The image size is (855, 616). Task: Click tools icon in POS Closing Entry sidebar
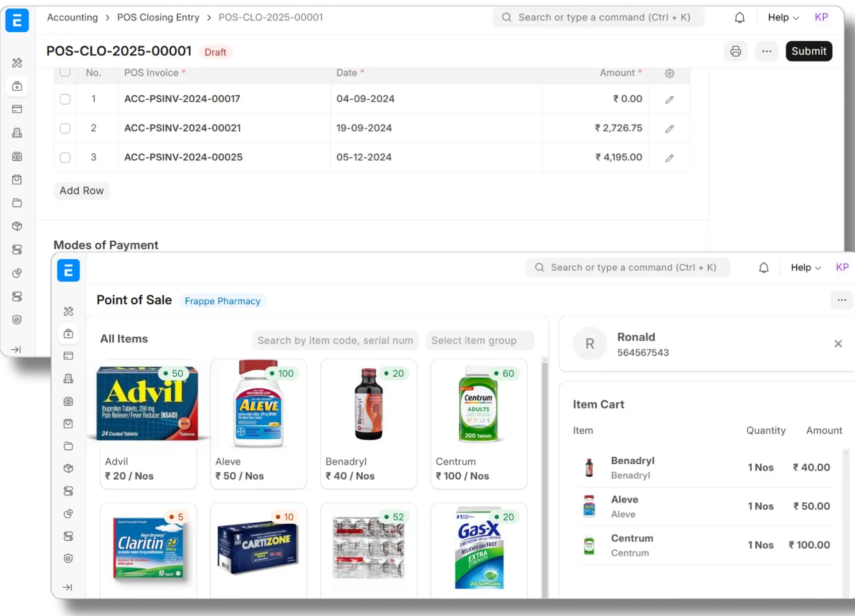17,63
